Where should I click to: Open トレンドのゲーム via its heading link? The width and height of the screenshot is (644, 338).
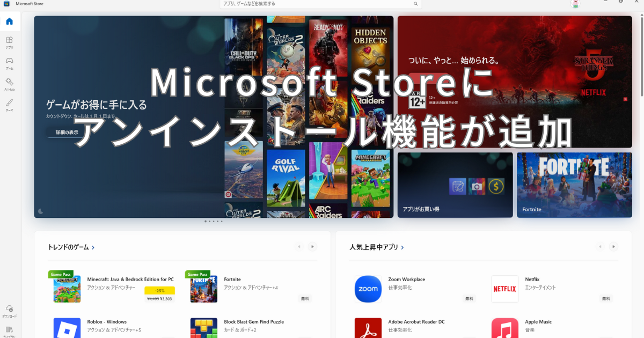coord(70,247)
